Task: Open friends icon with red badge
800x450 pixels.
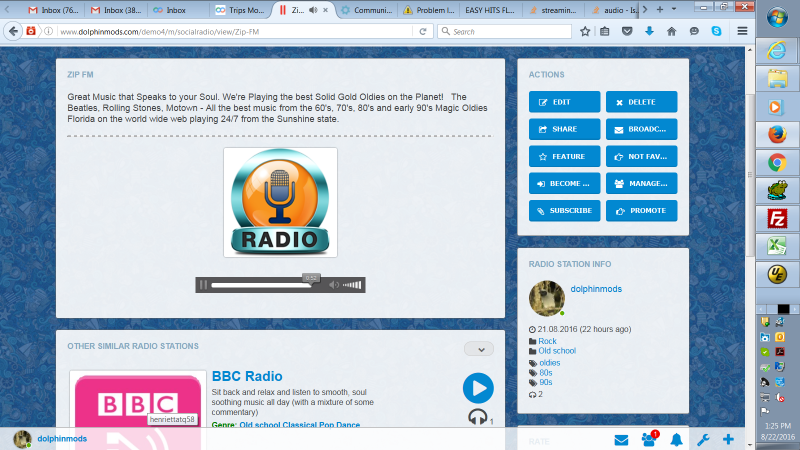Action: (648, 439)
